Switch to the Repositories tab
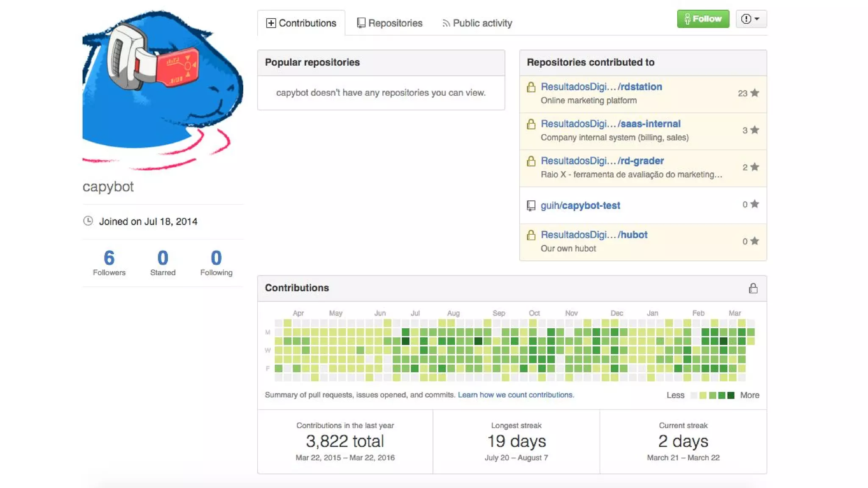 pos(389,23)
